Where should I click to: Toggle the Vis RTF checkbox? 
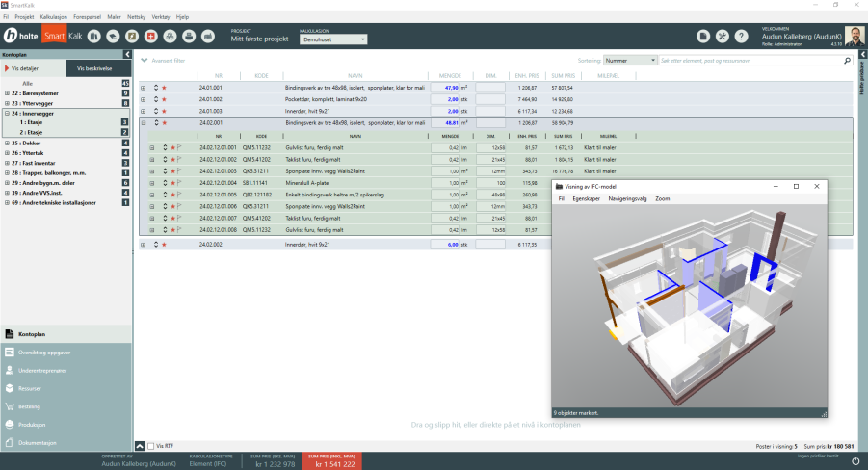[150, 446]
